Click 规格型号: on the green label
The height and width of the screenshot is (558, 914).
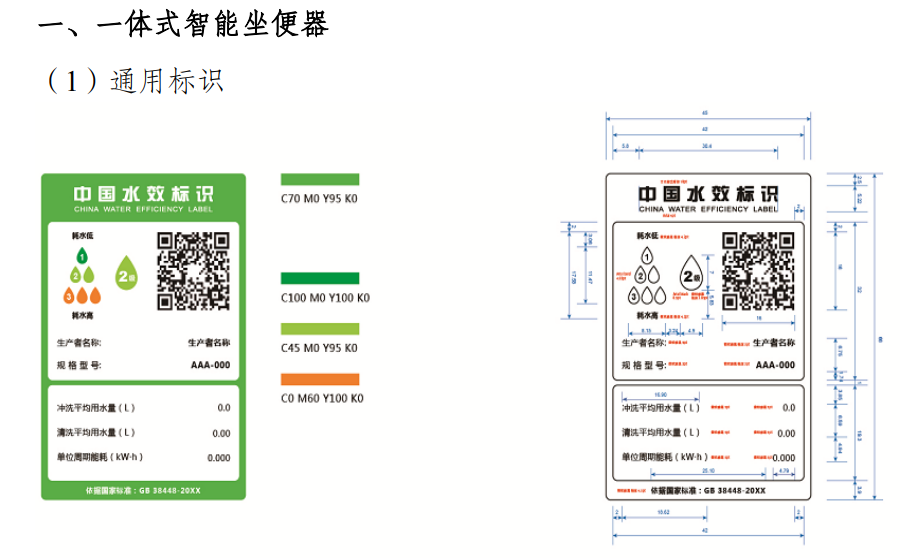(x=79, y=365)
